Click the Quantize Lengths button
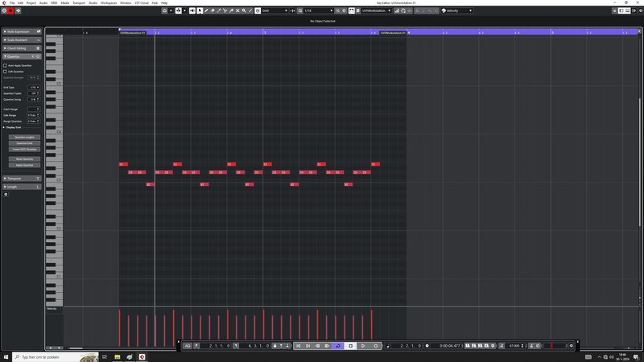Image resolution: width=644 pixels, height=362 pixels. coord(24,137)
